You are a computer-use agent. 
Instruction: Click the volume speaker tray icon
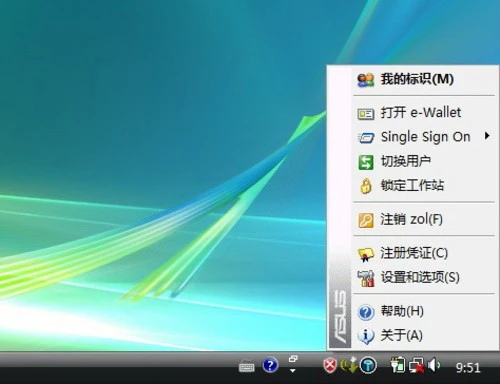point(434,365)
